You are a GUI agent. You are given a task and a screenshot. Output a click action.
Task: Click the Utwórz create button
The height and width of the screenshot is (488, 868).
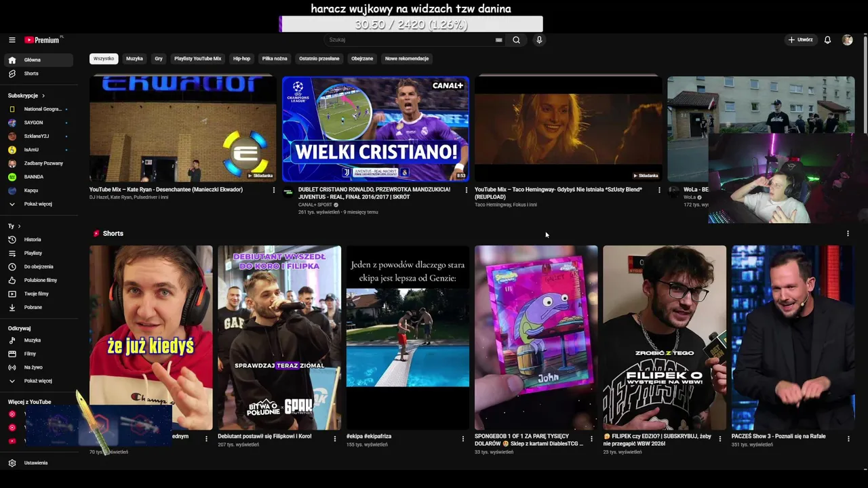point(800,40)
